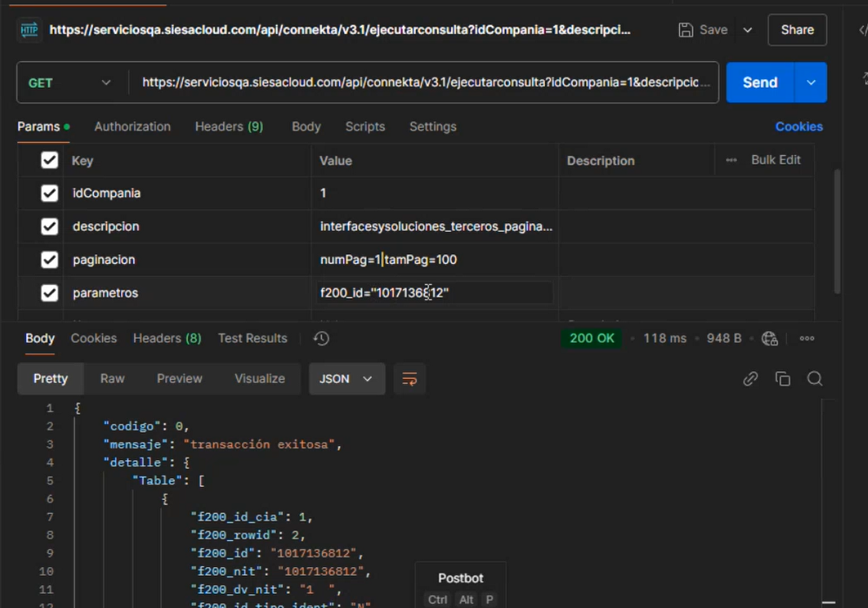Click the Send button

(x=758, y=82)
